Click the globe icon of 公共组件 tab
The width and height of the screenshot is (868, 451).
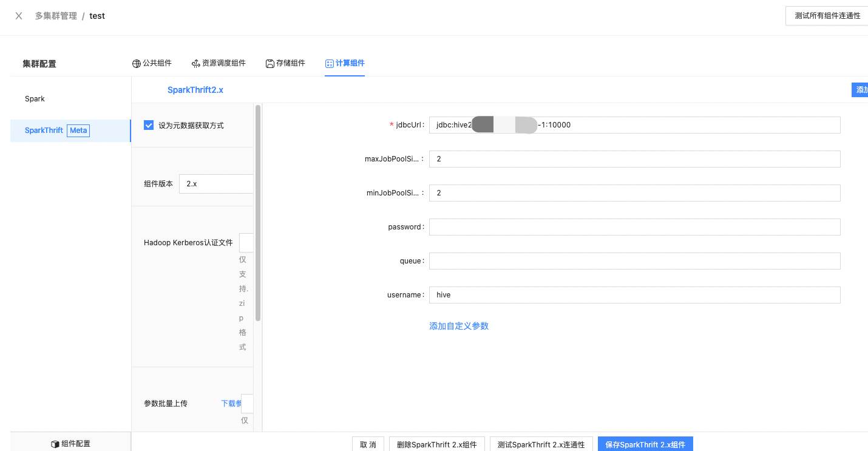[x=137, y=64]
